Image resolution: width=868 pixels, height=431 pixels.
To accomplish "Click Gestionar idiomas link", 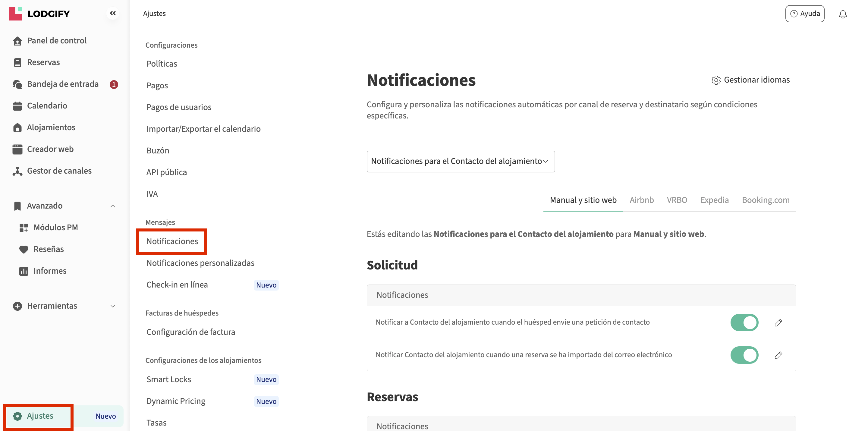I will tap(750, 80).
